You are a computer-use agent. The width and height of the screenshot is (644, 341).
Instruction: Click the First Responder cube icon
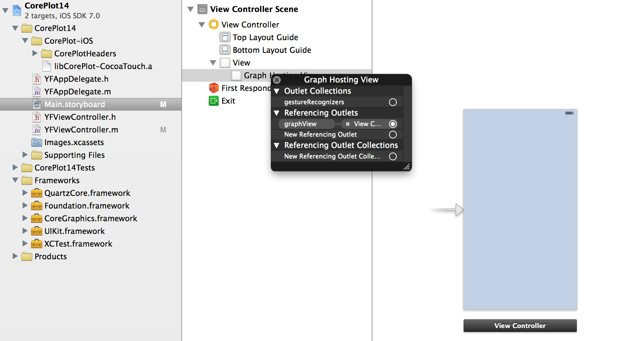(x=214, y=88)
